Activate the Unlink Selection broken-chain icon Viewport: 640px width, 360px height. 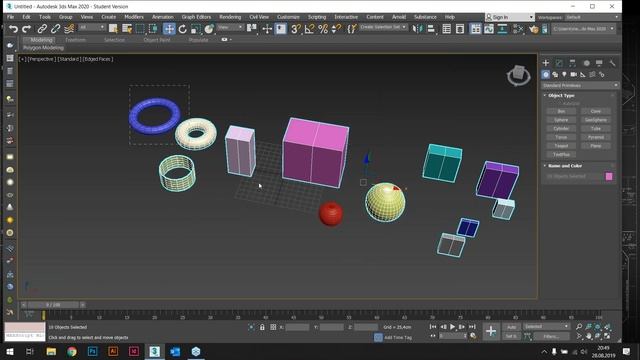(55, 29)
